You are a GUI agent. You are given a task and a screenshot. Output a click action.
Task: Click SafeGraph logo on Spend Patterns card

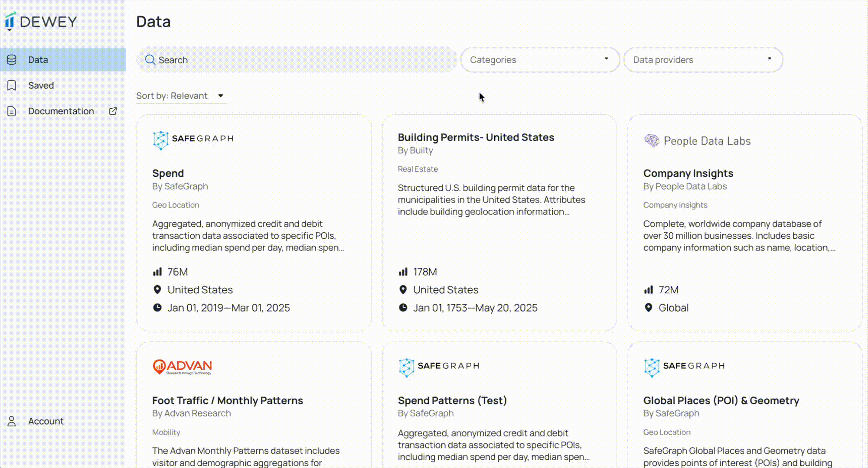point(439,367)
